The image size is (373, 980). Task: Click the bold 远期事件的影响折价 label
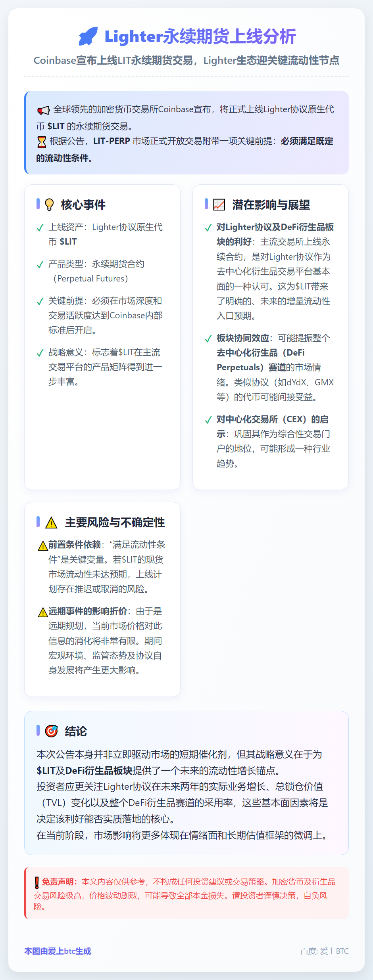coord(88,611)
